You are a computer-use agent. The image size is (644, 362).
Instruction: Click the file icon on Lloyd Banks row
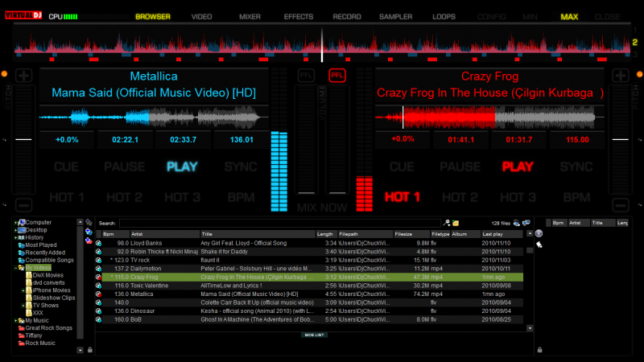pyautogui.click(x=98, y=243)
